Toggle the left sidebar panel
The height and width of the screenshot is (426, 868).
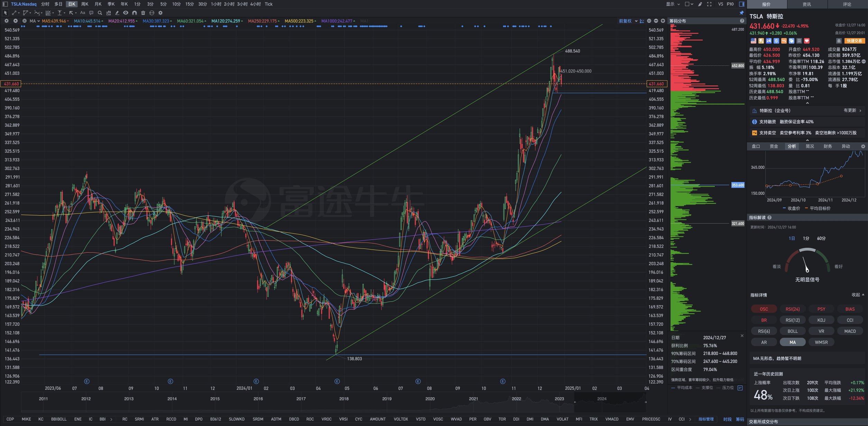tap(5, 4)
